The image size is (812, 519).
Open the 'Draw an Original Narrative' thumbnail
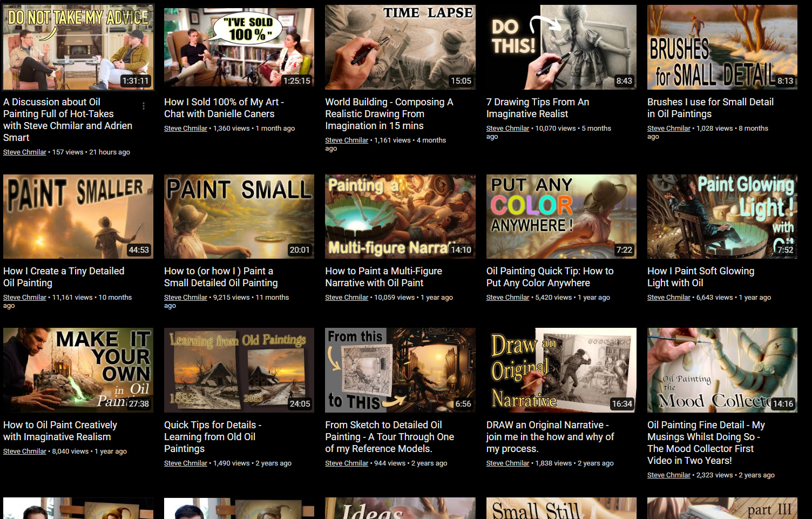561,370
